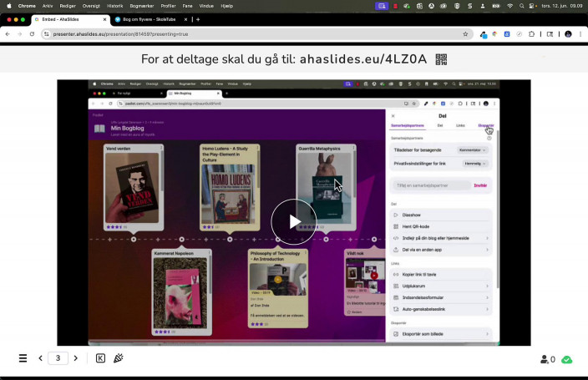Go to the next slide
Image resolution: width=588 pixels, height=380 pixels.
(75, 358)
